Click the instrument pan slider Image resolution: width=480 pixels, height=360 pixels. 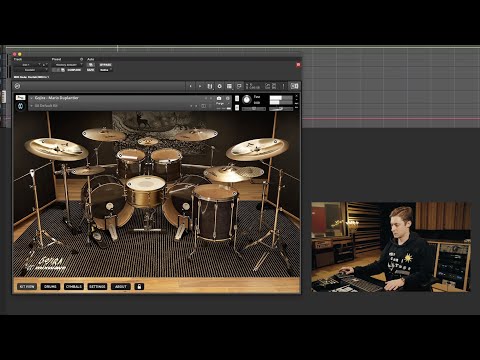click(254, 109)
